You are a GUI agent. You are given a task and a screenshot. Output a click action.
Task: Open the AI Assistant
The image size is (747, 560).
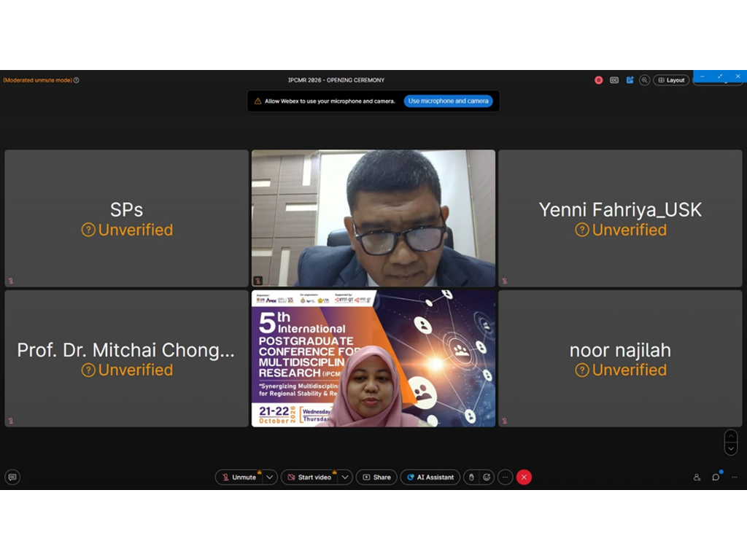click(x=430, y=477)
